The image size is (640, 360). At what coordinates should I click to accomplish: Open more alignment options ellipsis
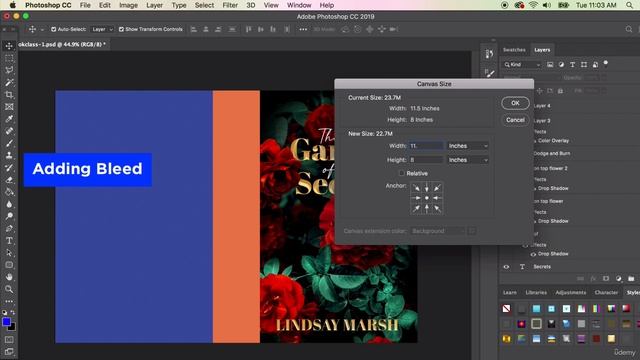303,29
